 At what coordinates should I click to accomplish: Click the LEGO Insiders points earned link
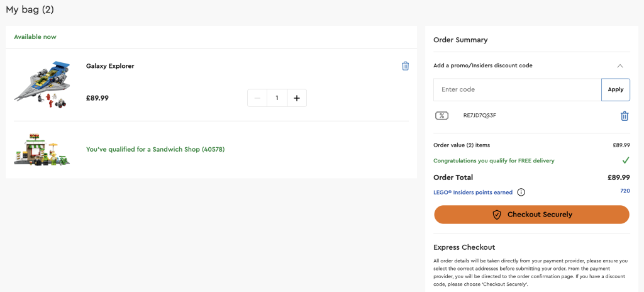473,192
